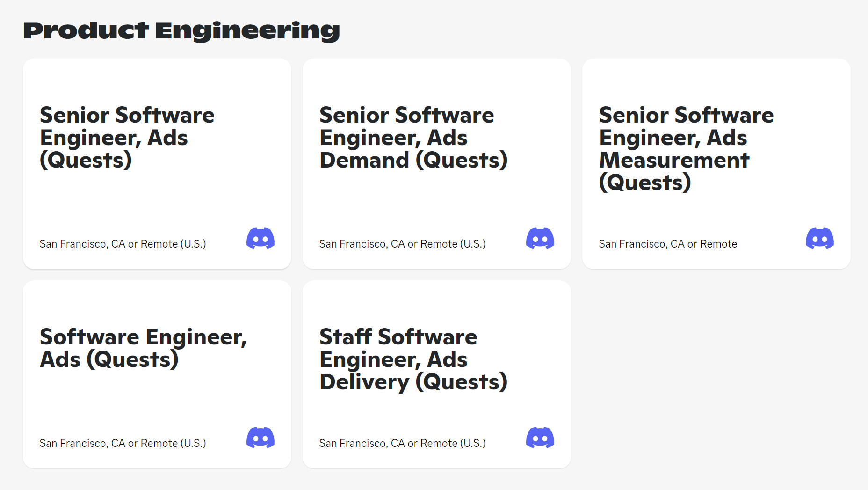Click "San Francisco, CA or Remote" on Ads Measurement card

[668, 244]
